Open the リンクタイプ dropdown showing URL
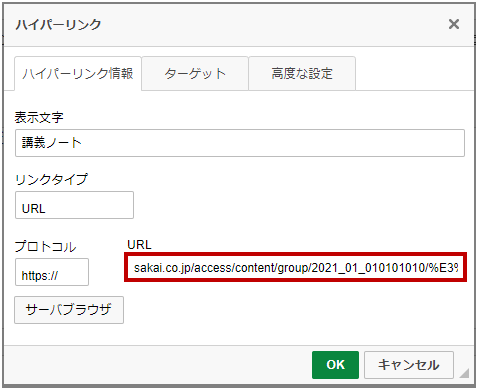478x388 pixels. pos(74,205)
